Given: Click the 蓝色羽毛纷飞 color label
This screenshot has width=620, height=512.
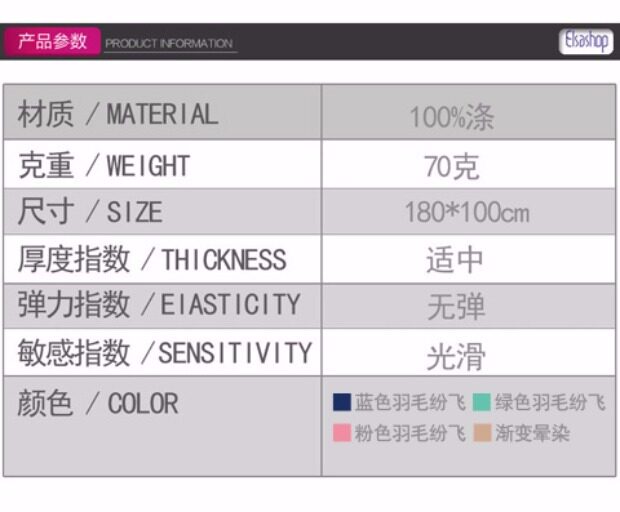Looking at the screenshot, I should click(410, 403).
